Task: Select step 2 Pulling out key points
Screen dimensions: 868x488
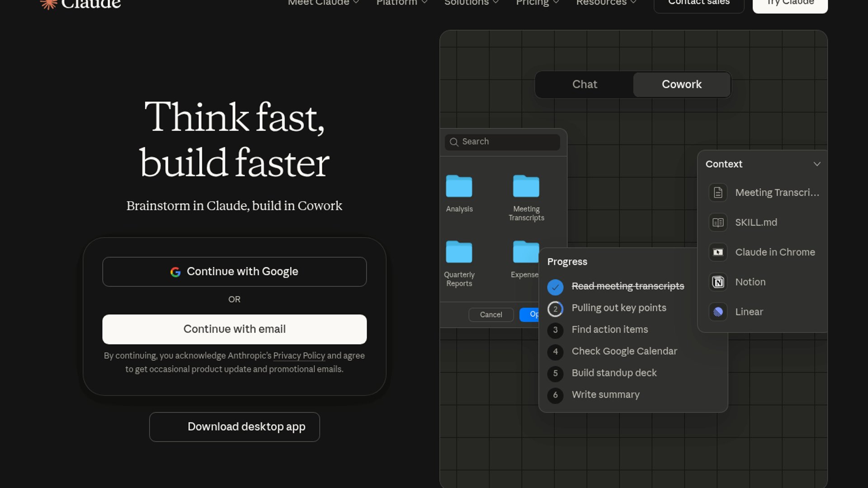Action: [618, 308]
